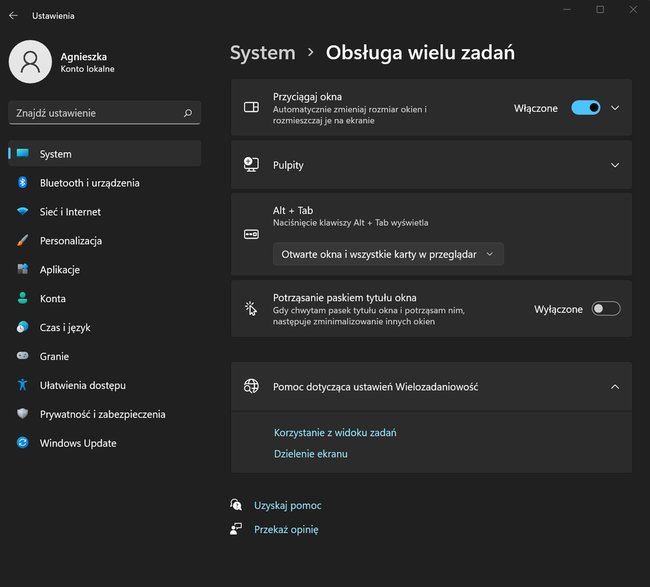Click the Granie controller icon

coord(23,356)
